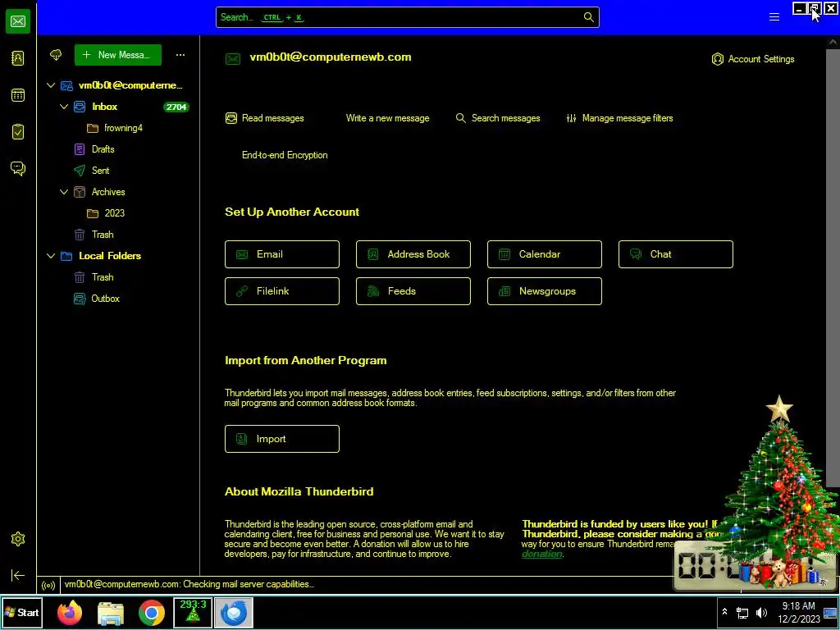Set up a Feeds account

pyautogui.click(x=413, y=291)
